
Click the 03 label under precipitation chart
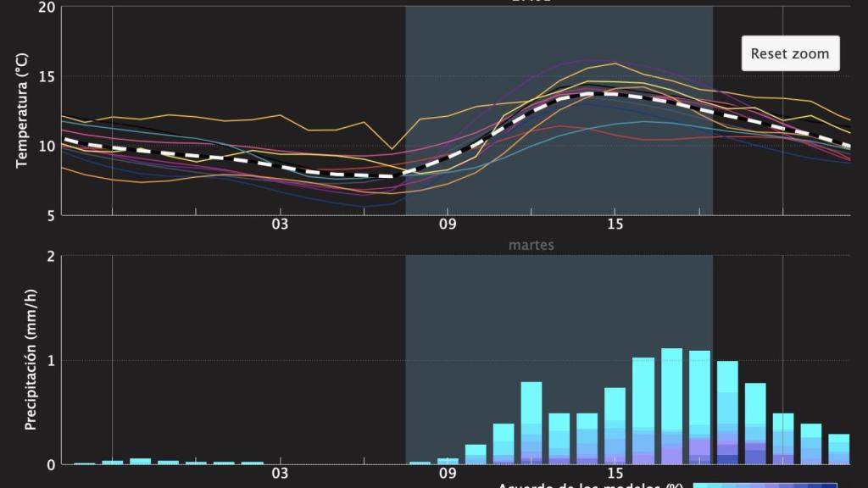(x=280, y=473)
